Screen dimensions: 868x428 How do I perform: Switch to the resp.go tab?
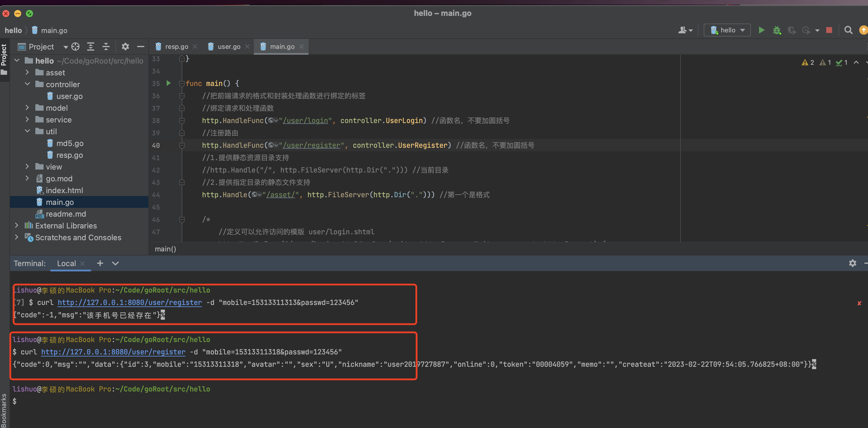coord(173,47)
